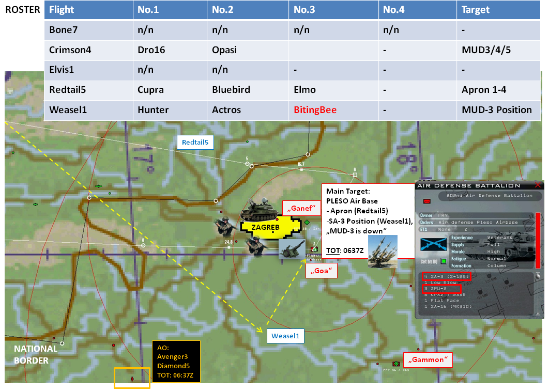This screenshot has width=549, height=392.
Task: Click waypoint 5 marker on the route
Action: [x=247, y=164]
